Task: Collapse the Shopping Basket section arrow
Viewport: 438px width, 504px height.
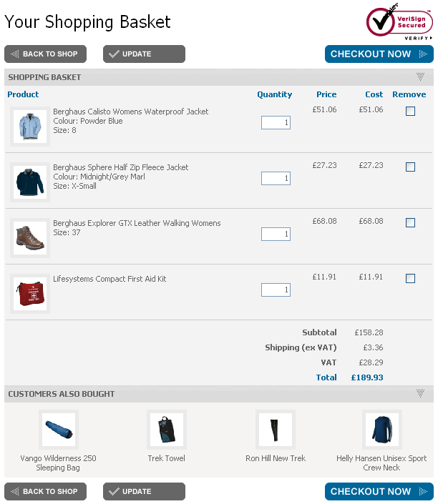Action: coord(420,76)
